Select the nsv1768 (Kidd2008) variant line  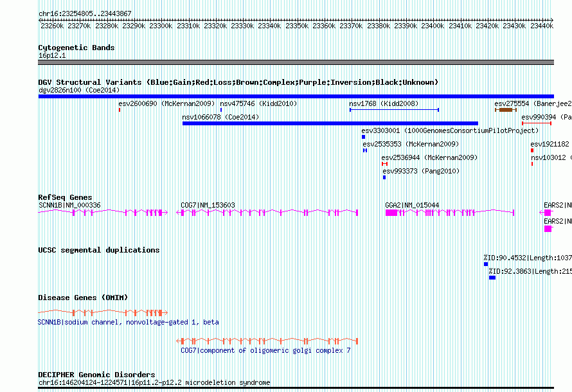pyautogui.click(x=395, y=110)
